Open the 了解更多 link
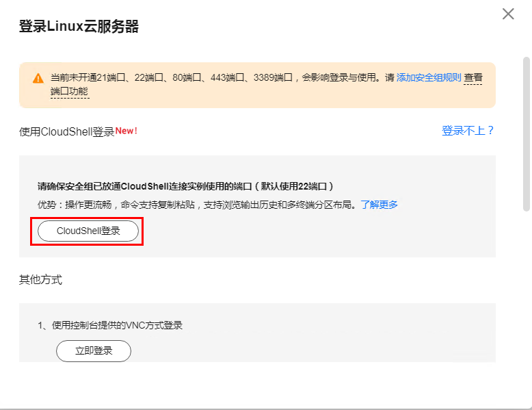The height and width of the screenshot is (410, 532). click(379, 205)
